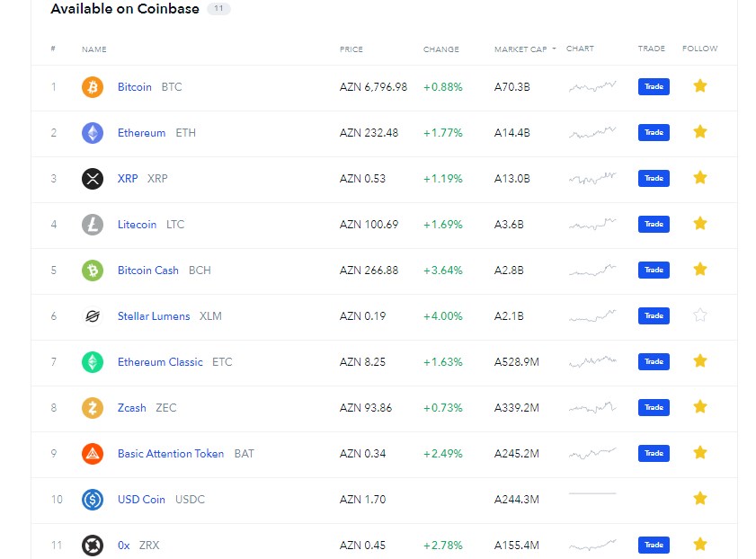This screenshot has width=756, height=559.
Task: Click the black XRP logo icon
Action: 93,179
